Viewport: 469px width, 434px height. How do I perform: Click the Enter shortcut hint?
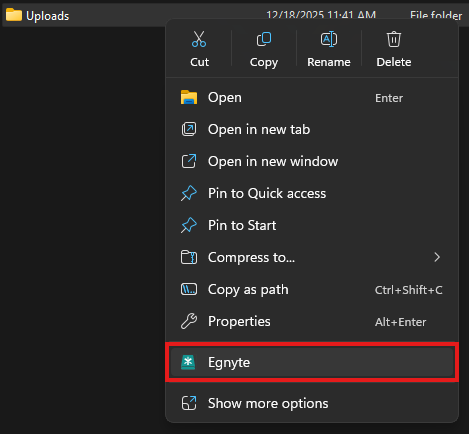(x=389, y=98)
